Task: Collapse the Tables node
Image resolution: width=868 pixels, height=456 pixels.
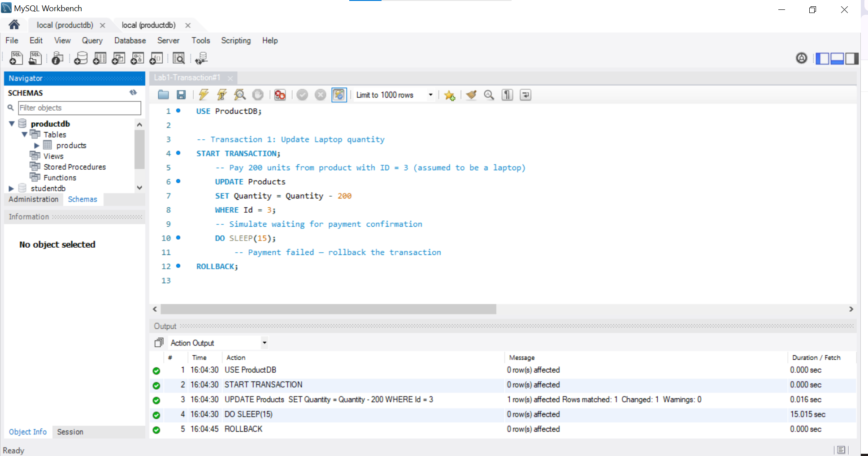Action: [x=24, y=134]
